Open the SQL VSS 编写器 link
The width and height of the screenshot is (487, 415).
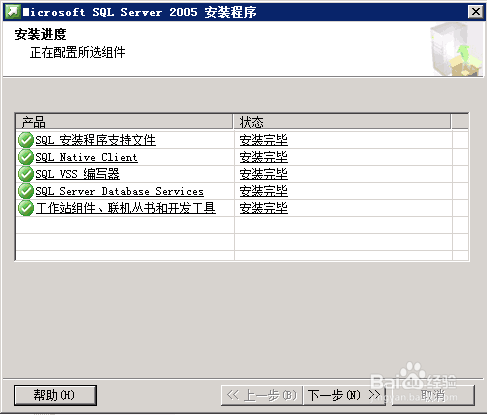(78, 174)
